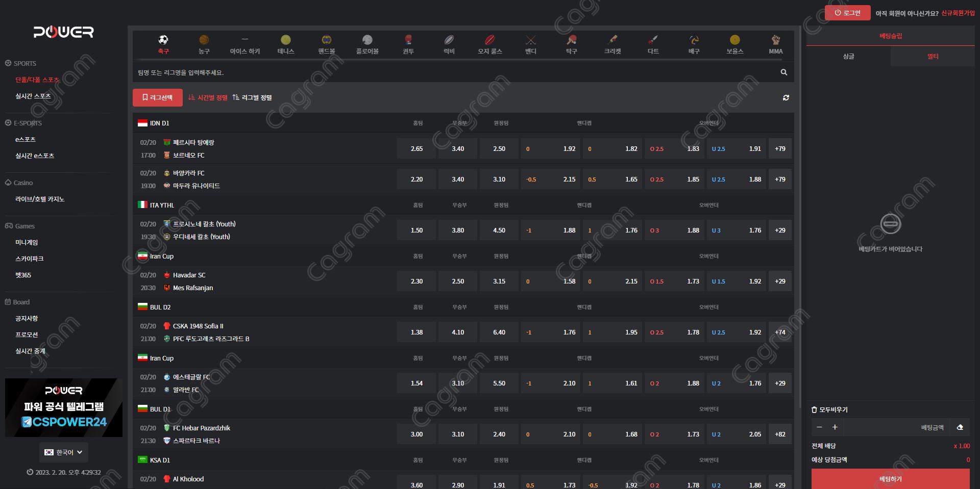
Task: Open 실시간 스포츠 in the sidebar
Action: pyautogui.click(x=33, y=96)
